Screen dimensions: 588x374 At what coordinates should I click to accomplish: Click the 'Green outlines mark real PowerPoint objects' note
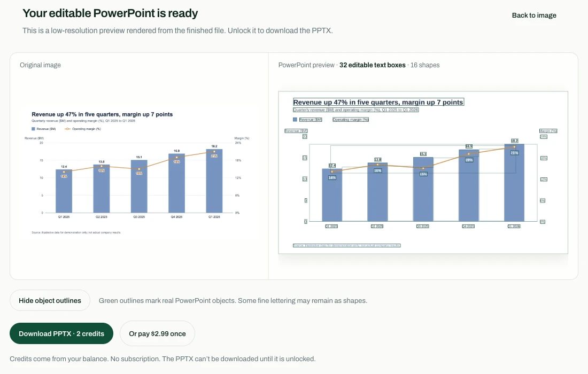(233, 301)
